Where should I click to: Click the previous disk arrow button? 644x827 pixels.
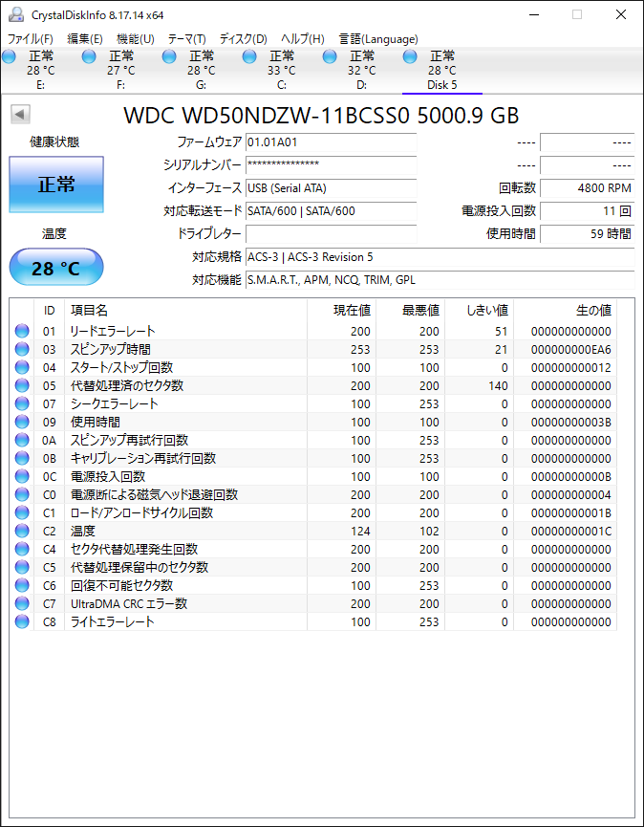coord(21,114)
